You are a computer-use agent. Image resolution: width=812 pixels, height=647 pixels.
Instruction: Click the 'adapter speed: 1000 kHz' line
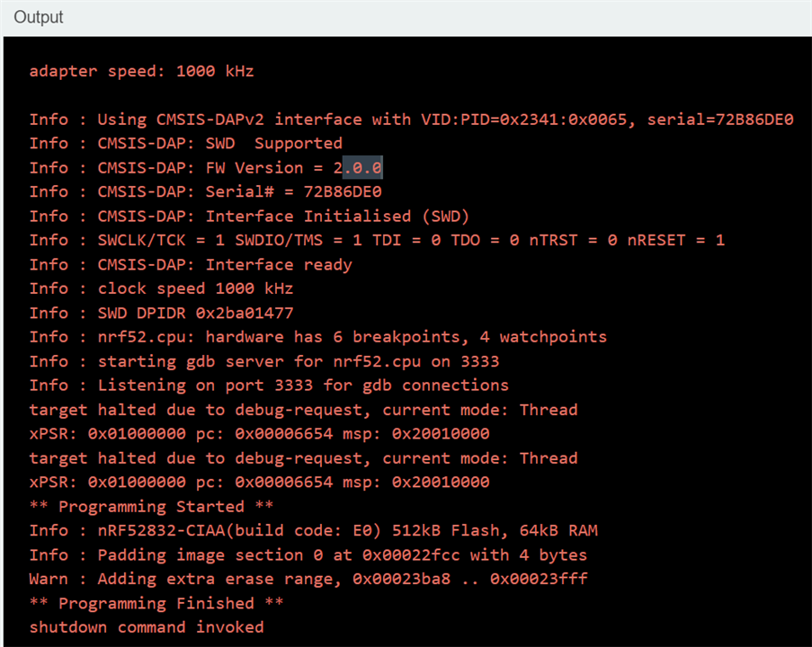tap(147, 71)
